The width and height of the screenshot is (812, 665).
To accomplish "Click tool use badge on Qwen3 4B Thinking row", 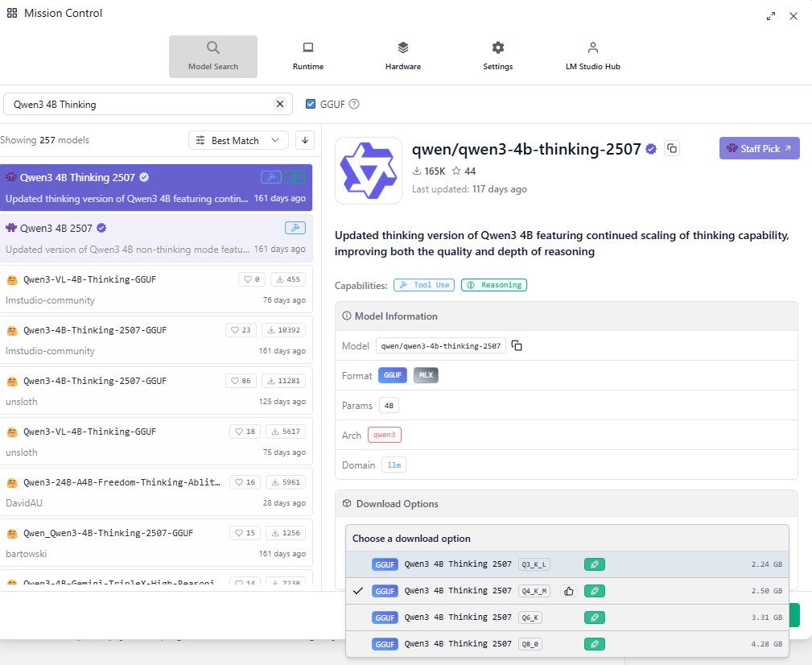I will [271, 177].
